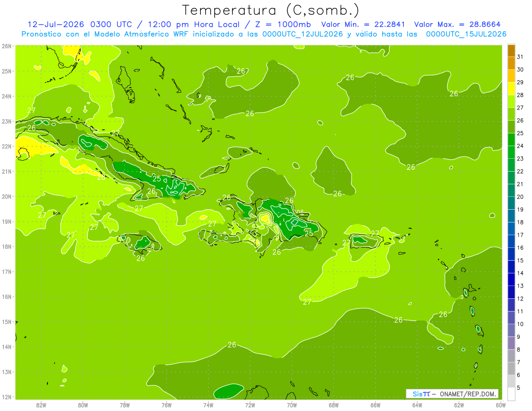Viewport: 532px width, 411px height.
Task: Click the 'ONAMET/REP.DOM.' credit label
Action: 469,394
